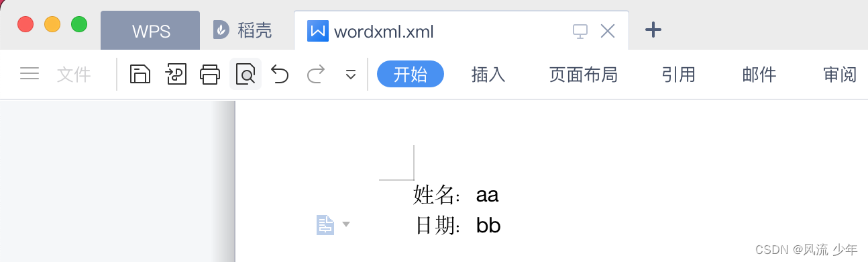The image size is (868, 262).
Task: Open the 文件 menu
Action: tap(74, 75)
